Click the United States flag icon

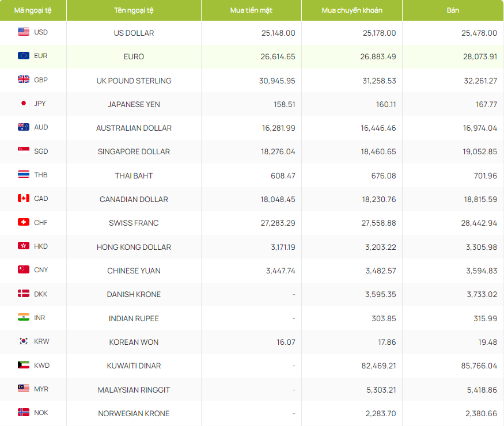[24, 32]
